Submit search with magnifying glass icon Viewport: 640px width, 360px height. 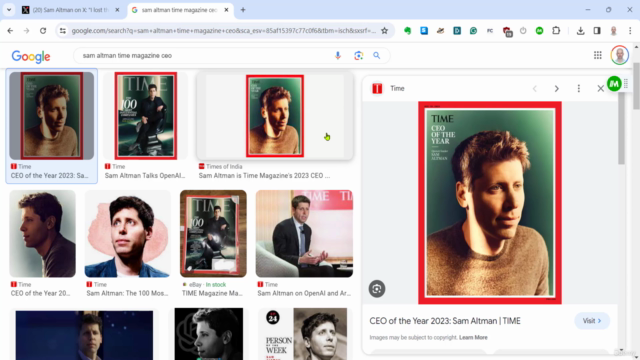pyautogui.click(x=376, y=56)
